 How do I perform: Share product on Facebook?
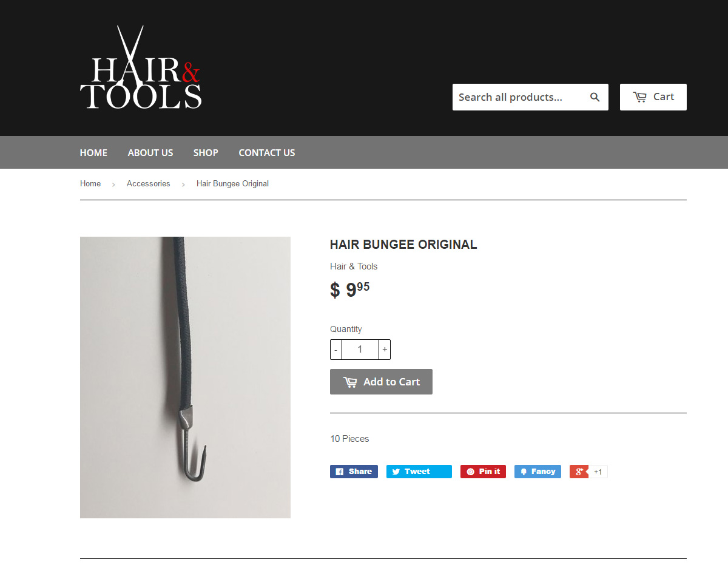(354, 472)
